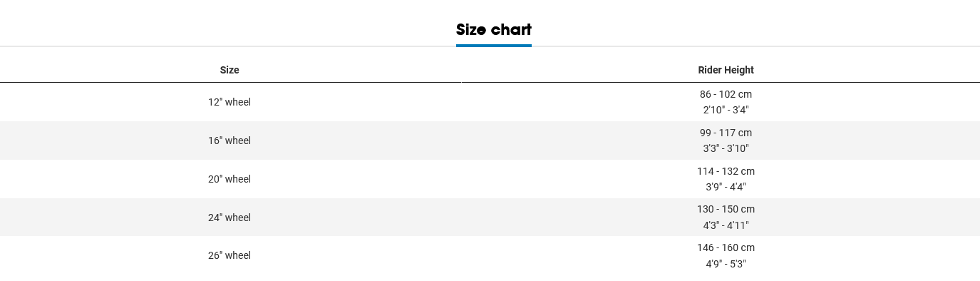
Task: Click the Size column header
Action: pyautogui.click(x=229, y=70)
